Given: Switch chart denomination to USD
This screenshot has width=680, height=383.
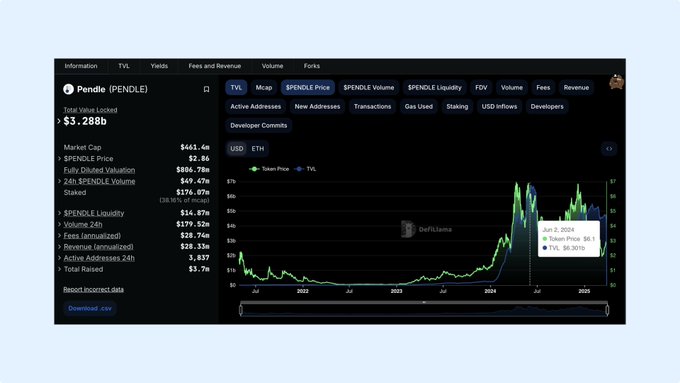Looking at the screenshot, I should (236, 149).
